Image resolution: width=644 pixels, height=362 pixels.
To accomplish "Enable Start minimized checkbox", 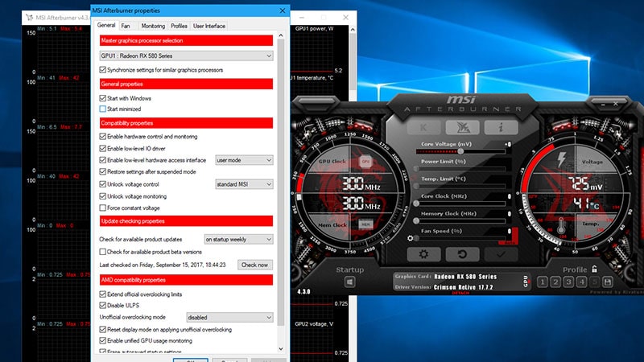I will coord(103,109).
